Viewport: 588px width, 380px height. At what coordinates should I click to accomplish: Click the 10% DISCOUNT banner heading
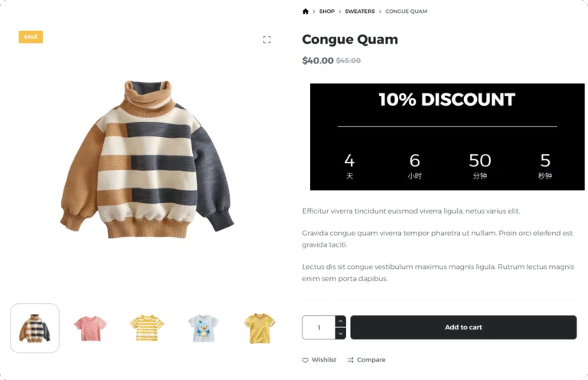(x=446, y=100)
